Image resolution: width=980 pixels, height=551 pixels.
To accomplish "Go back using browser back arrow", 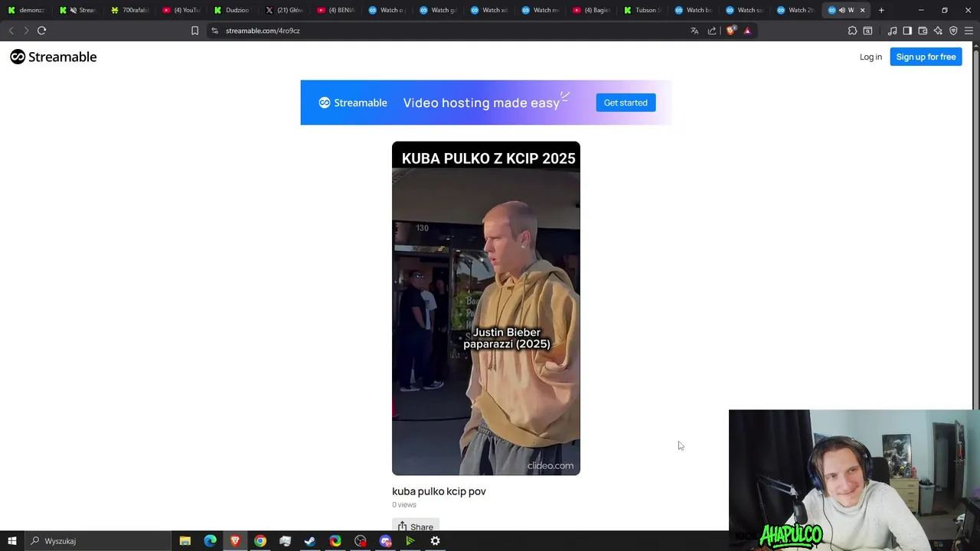I will tap(11, 31).
